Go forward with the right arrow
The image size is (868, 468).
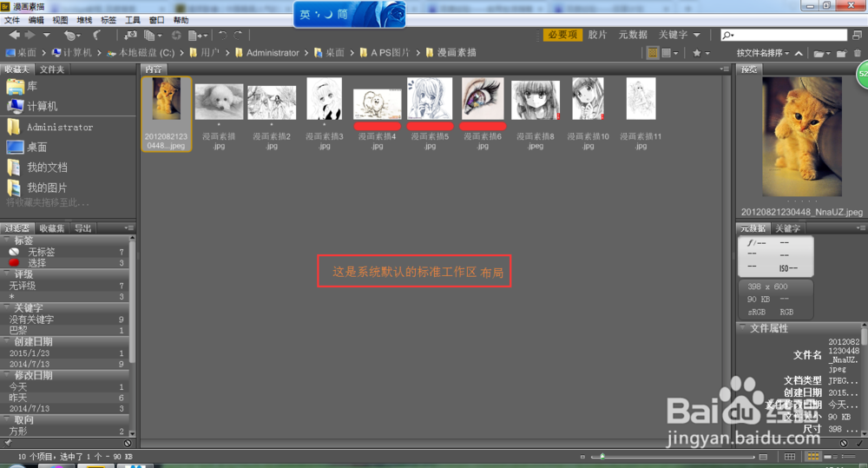pyautogui.click(x=30, y=35)
